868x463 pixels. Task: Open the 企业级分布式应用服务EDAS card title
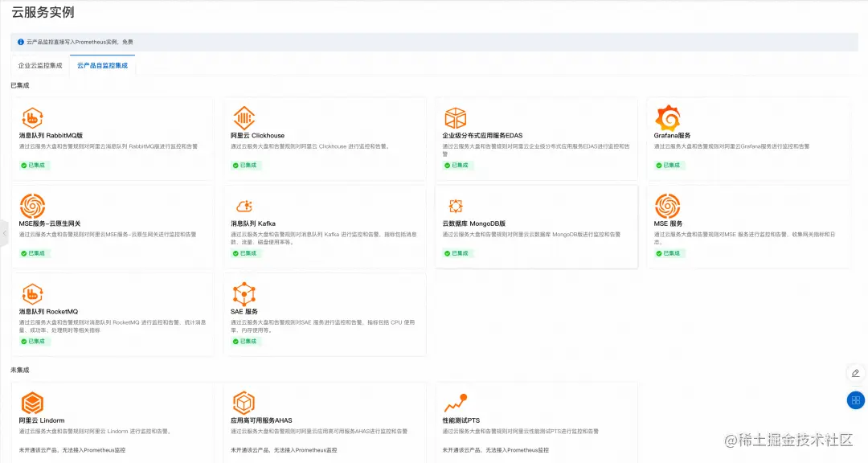(482, 135)
